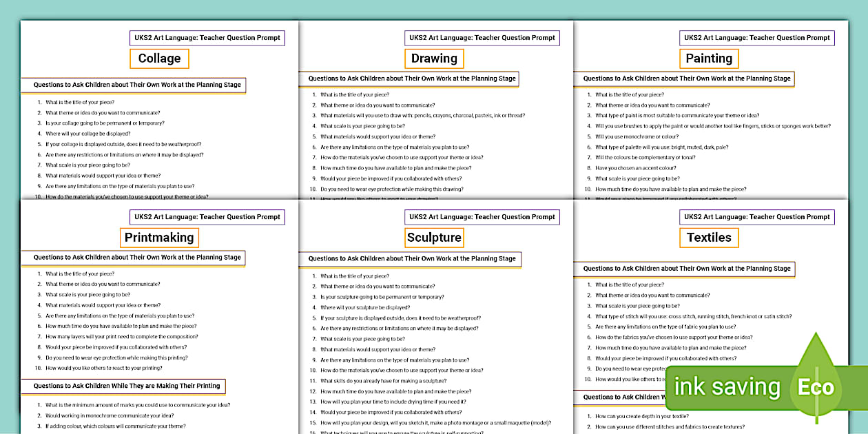Open the Printmaking worksheet title
This screenshot has height=434, width=868.
[159, 238]
